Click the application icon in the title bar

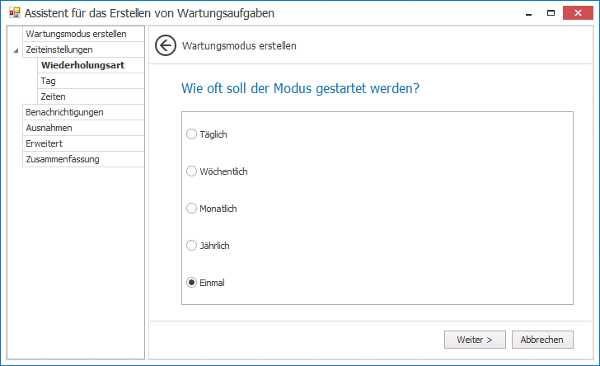click(15, 13)
